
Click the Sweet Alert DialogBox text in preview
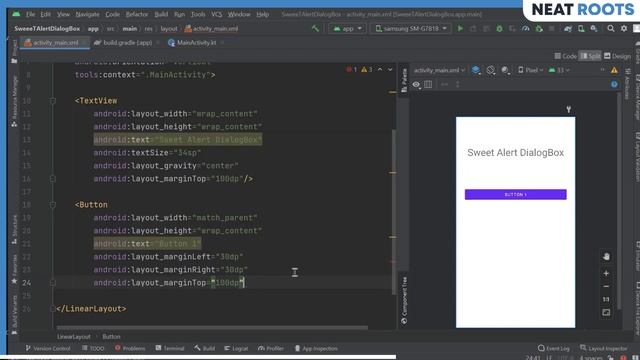point(516,153)
